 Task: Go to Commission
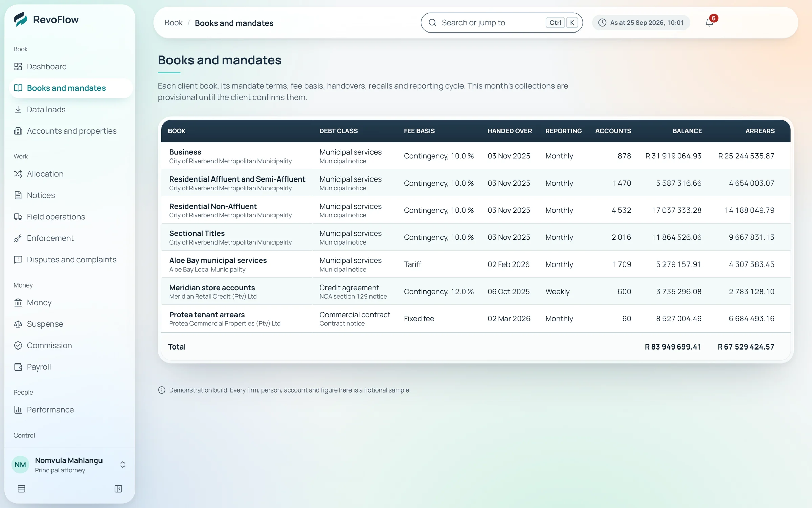(71, 345)
